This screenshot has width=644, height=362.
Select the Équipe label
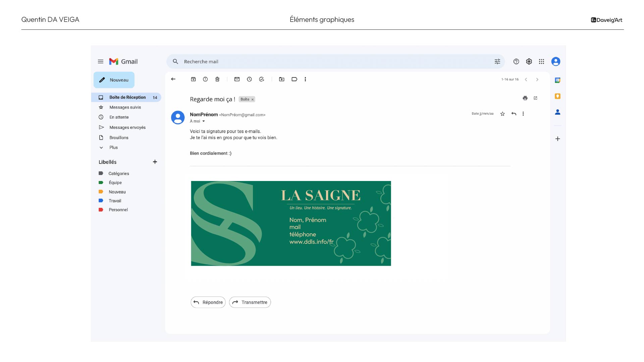click(115, 183)
